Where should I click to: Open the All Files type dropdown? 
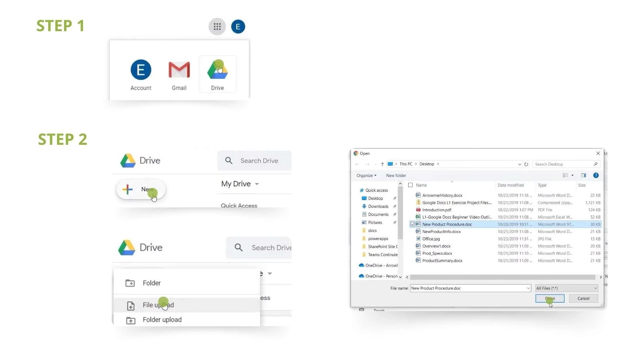tap(567, 288)
